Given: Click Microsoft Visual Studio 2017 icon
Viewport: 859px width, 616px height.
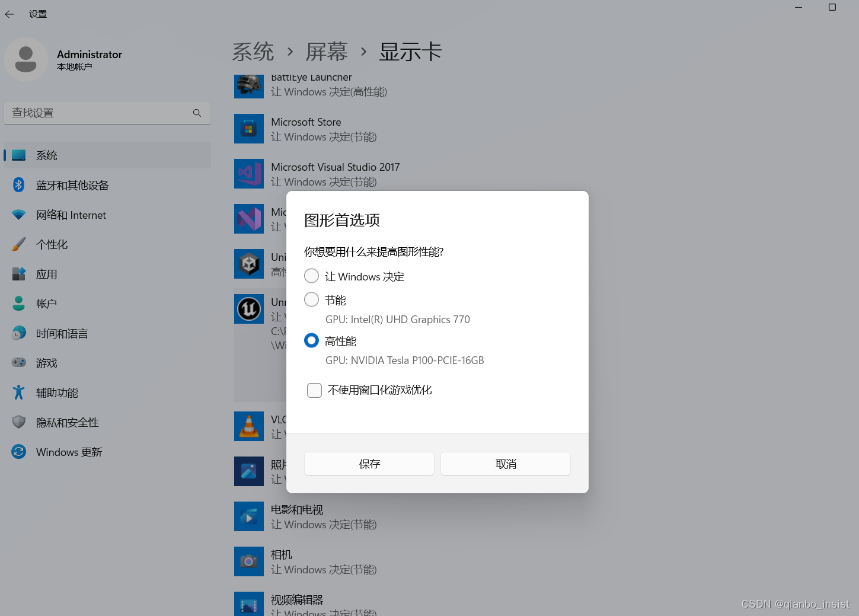Looking at the screenshot, I should pos(249,174).
